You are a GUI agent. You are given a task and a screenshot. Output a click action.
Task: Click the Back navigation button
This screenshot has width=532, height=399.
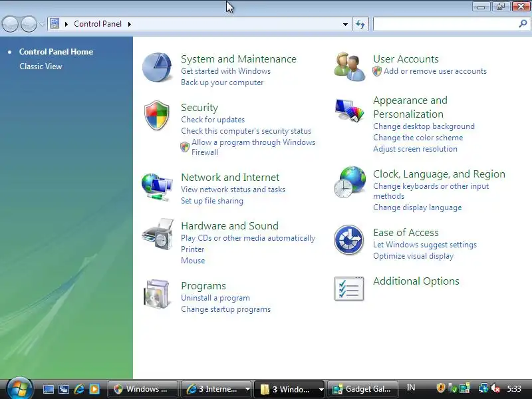pos(10,24)
